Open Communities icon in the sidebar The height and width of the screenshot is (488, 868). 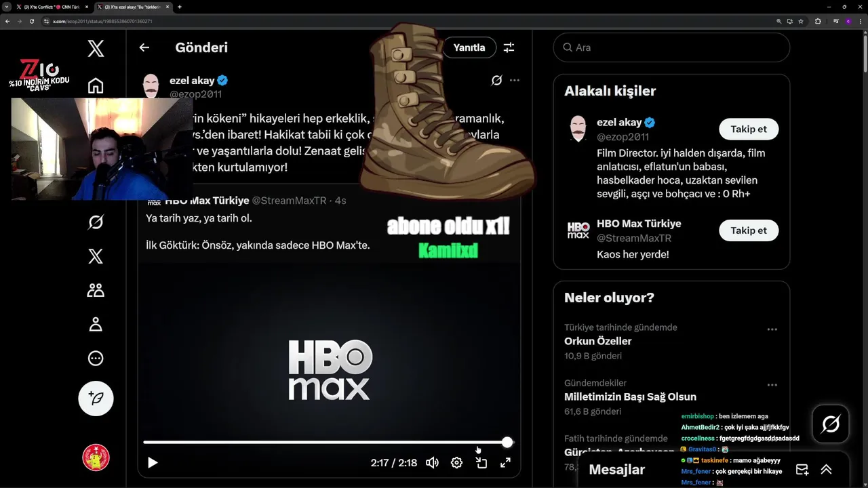(96, 290)
